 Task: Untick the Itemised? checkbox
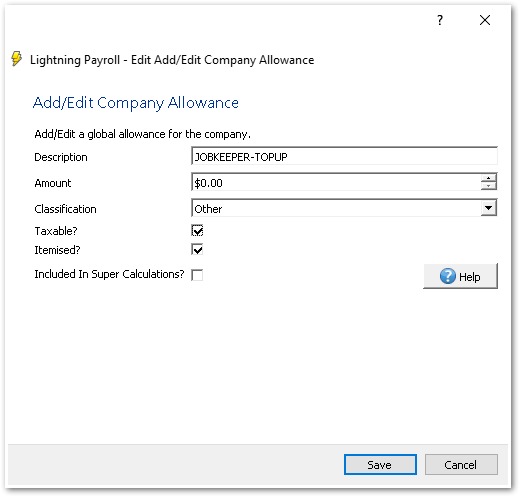click(x=197, y=249)
